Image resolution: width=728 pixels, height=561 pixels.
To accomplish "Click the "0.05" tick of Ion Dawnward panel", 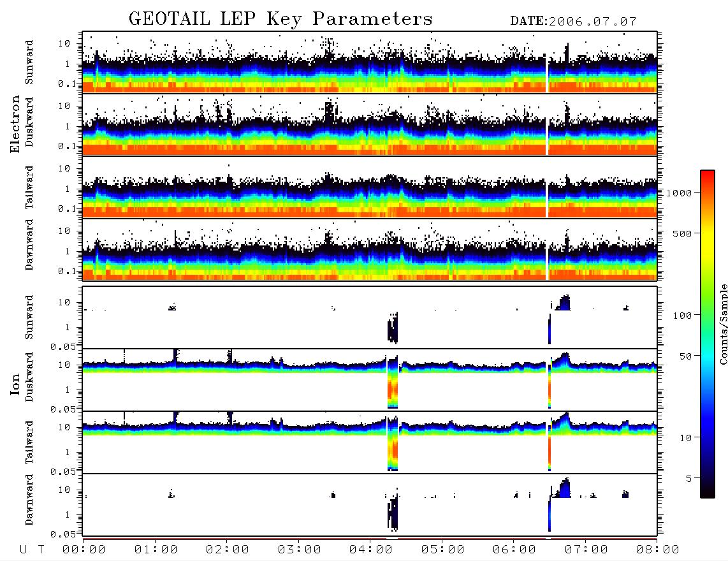I will [63, 534].
